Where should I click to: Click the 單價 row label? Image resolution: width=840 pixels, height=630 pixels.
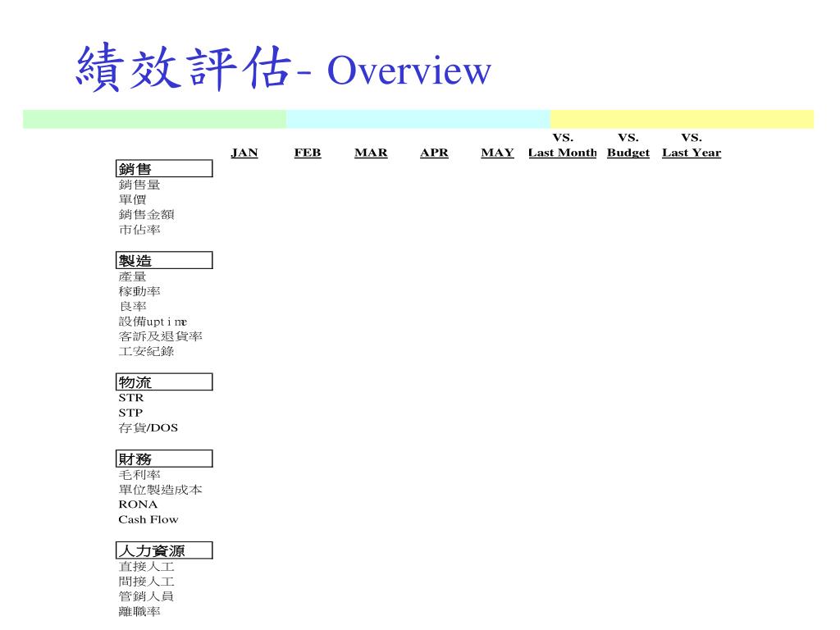132,200
